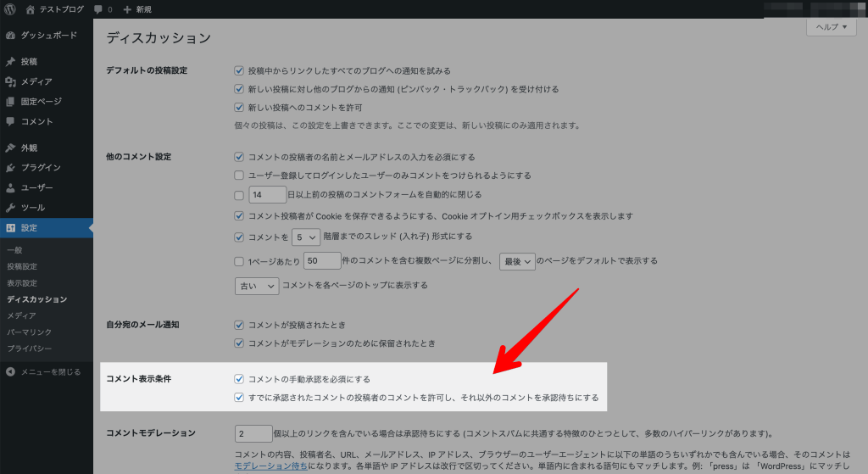Viewport: 868px width, 474px height.
Task: Toggle 投稿中からリンクしたすべてのブログへの通知 checkbox
Action: pos(239,70)
